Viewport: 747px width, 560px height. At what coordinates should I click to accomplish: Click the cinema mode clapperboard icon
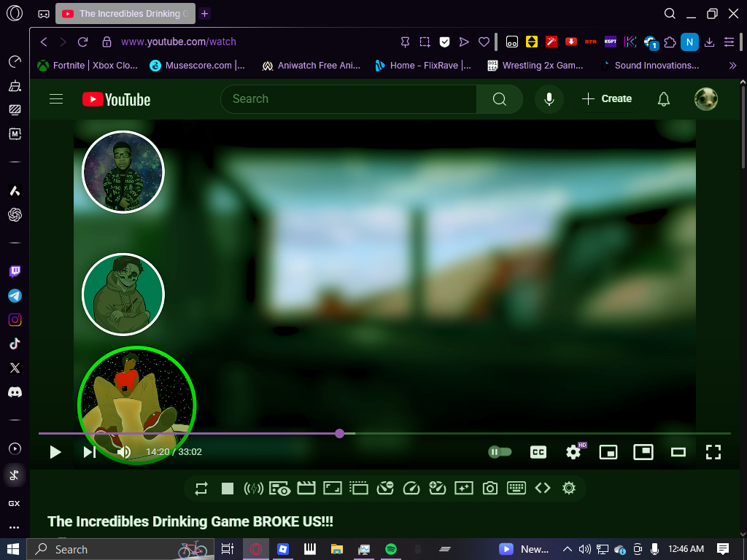click(306, 488)
